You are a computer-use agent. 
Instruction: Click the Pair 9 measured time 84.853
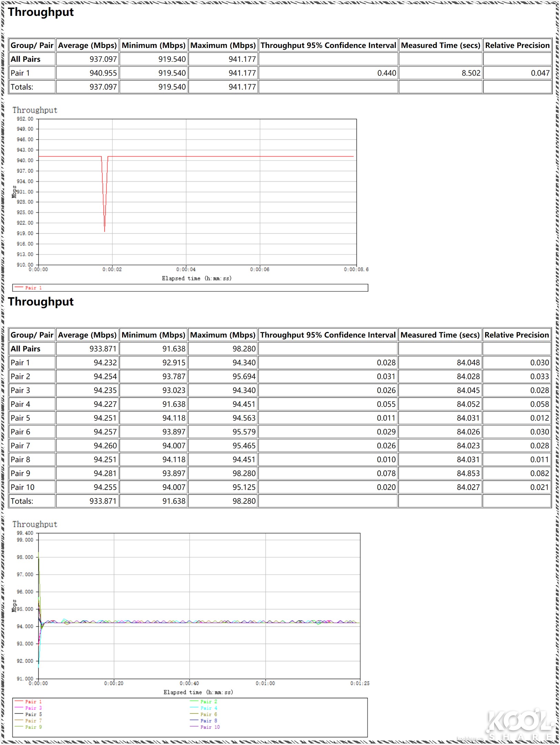coord(468,473)
